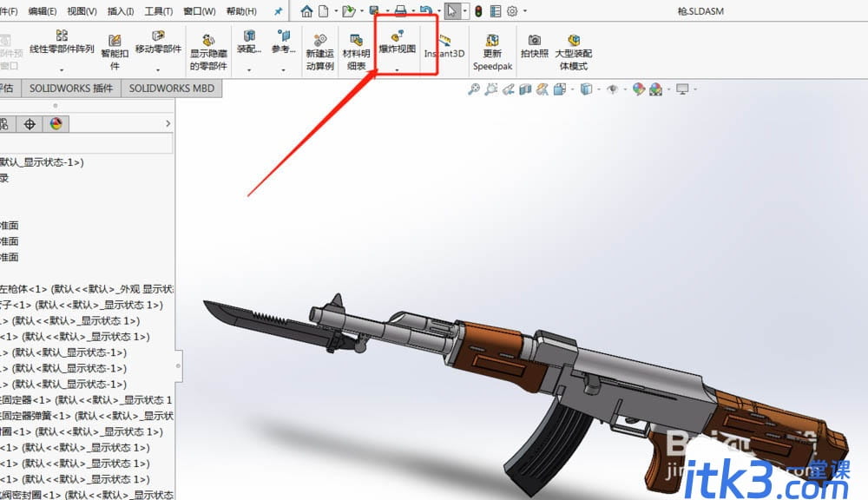Open Bill of Materials (材料明细表)
This screenshot has width=868, height=500.
click(x=356, y=53)
